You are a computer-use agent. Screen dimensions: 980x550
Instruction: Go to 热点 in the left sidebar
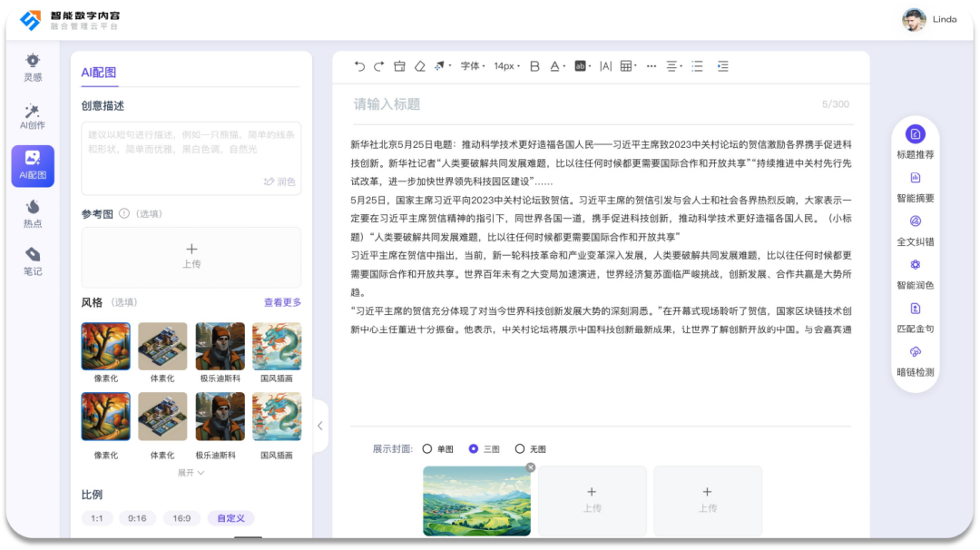coord(33,213)
